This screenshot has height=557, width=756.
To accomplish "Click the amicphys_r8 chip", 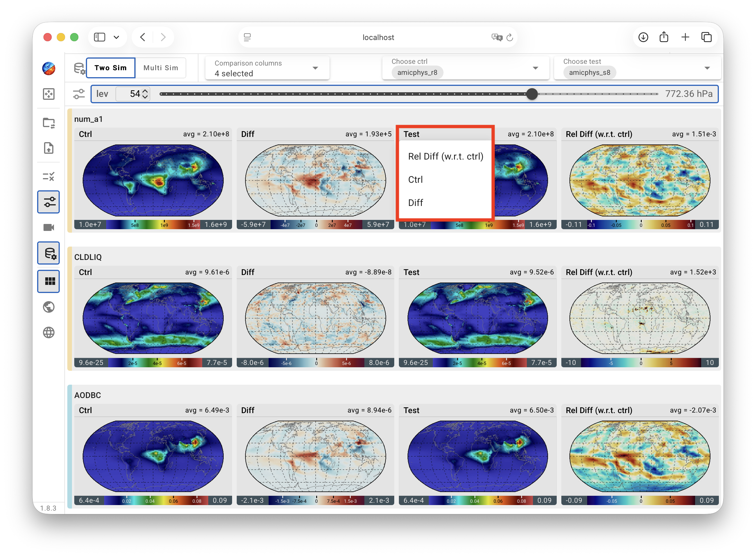I will [417, 73].
